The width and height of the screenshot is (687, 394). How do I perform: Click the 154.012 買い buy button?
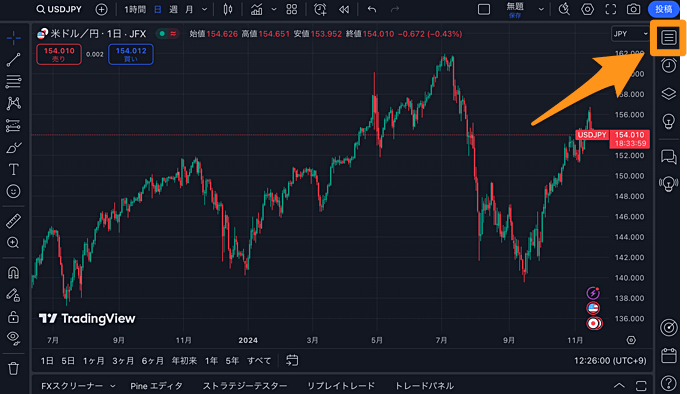point(131,54)
